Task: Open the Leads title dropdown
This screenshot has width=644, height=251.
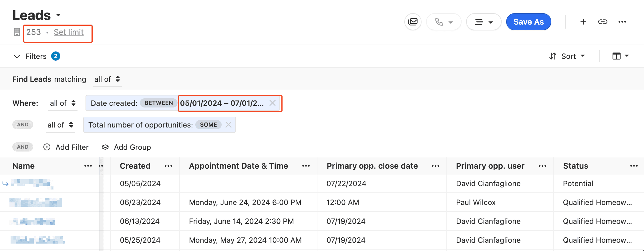Action: pyautogui.click(x=58, y=15)
